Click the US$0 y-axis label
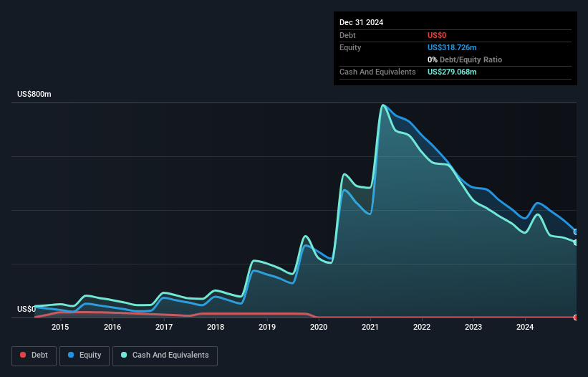This screenshot has height=377, width=588. point(26,309)
